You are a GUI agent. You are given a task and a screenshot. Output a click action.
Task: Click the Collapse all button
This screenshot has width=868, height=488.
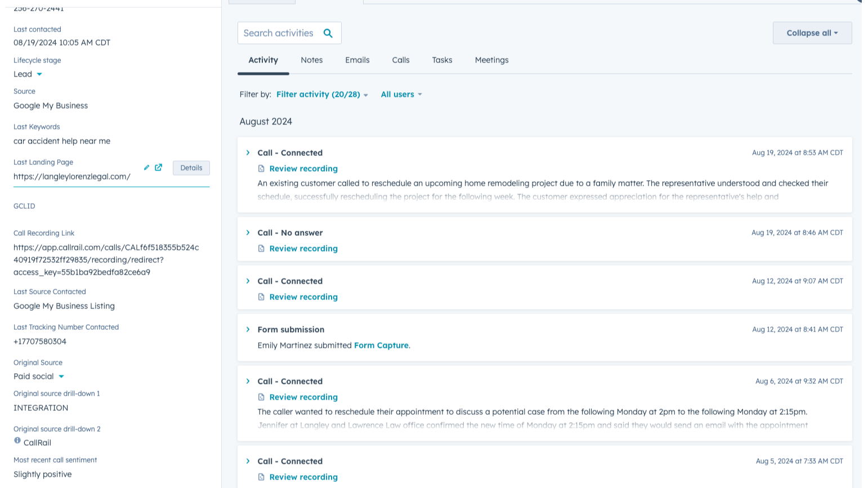point(812,33)
